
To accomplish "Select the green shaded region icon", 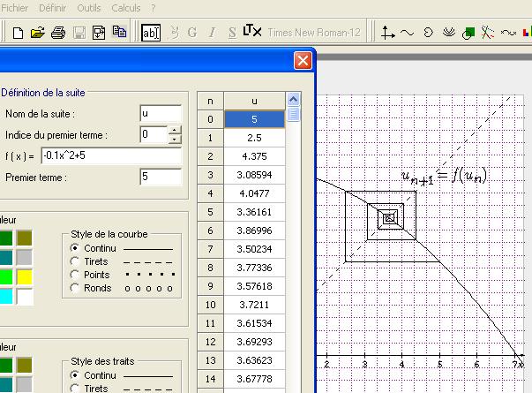I will [468, 34].
